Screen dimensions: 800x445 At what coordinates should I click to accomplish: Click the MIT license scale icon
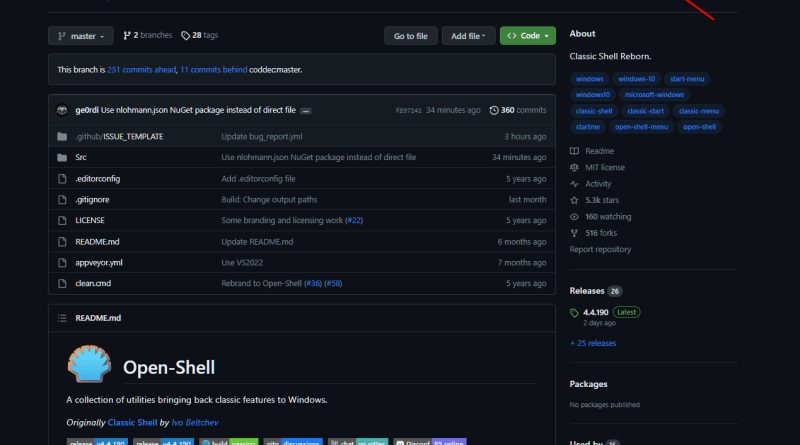pyautogui.click(x=574, y=167)
